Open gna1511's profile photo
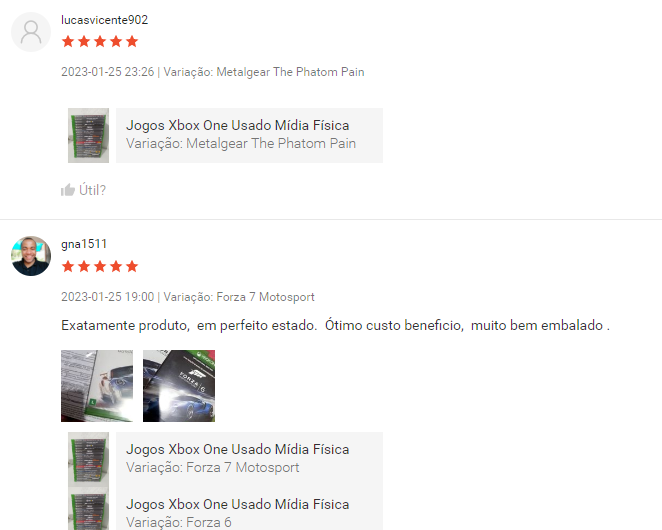The width and height of the screenshot is (662, 530). tap(31, 256)
